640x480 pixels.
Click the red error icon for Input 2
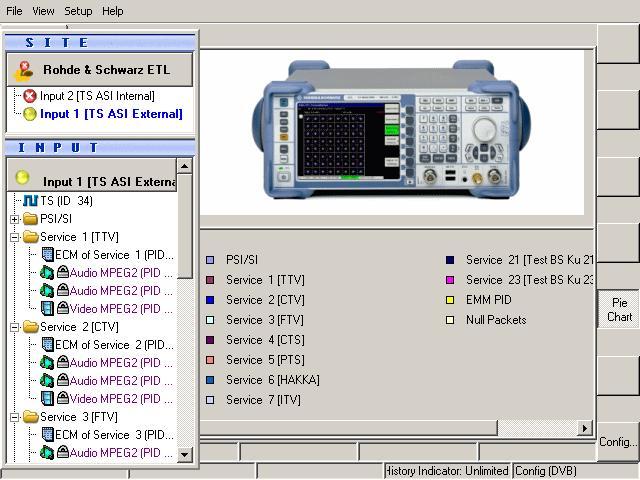(30, 96)
